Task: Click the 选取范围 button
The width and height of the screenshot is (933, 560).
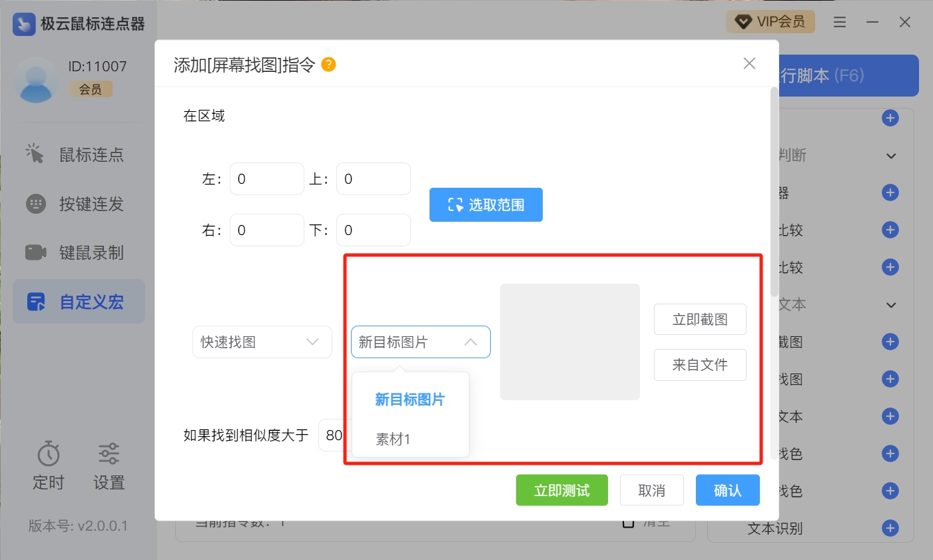Action: point(485,205)
